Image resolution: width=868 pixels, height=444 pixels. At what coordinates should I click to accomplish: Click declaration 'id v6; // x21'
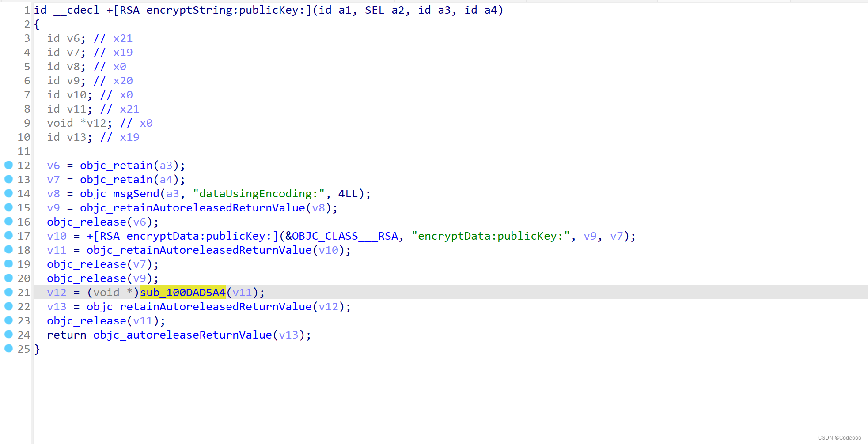tap(90, 38)
